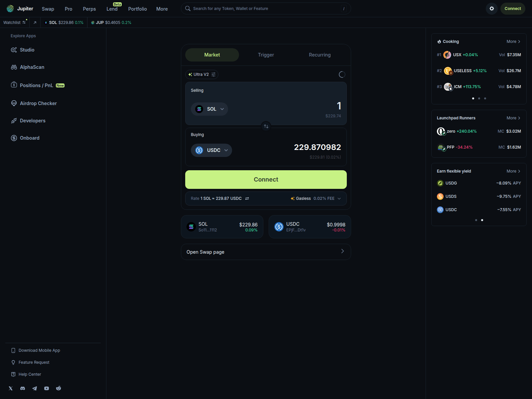Click the watchlist expand arrow icon
The width and height of the screenshot is (532, 399).
[x=35, y=23]
